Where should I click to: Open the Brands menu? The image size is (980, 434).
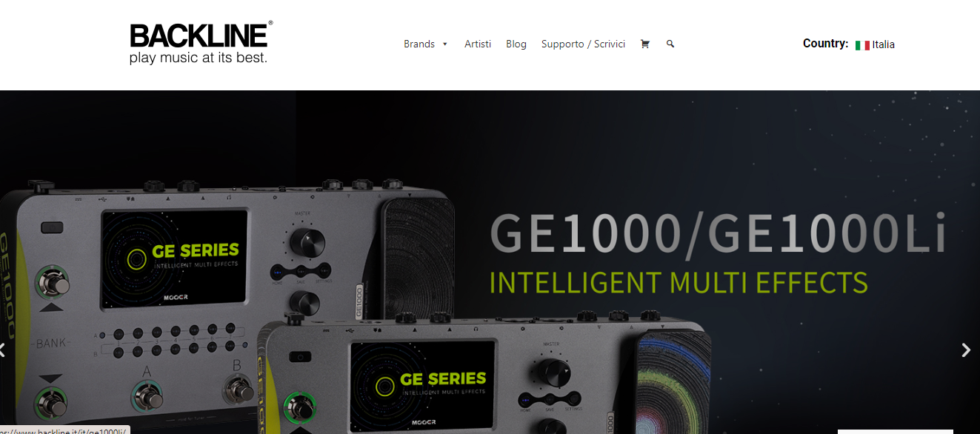(x=419, y=44)
